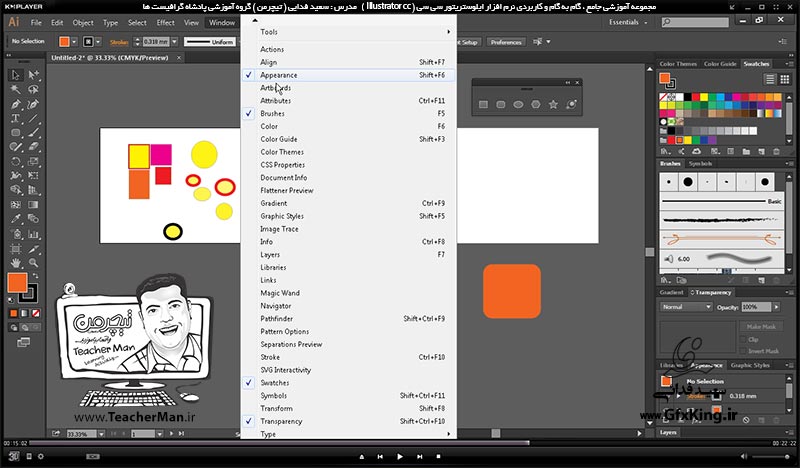Screen dimensions: 800x468
Task: Switch to the Graphic Styles tab
Action: [749, 365]
